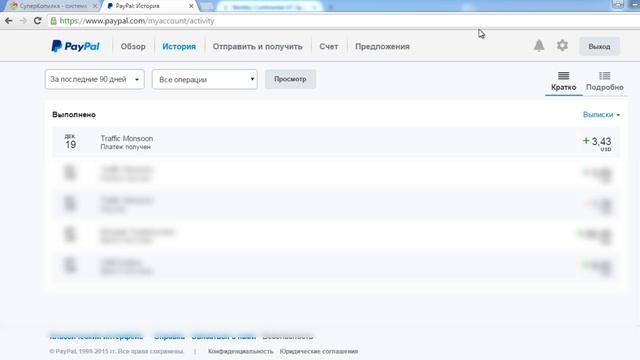Open the Счет menu item
The width and height of the screenshot is (640, 360).
[329, 47]
